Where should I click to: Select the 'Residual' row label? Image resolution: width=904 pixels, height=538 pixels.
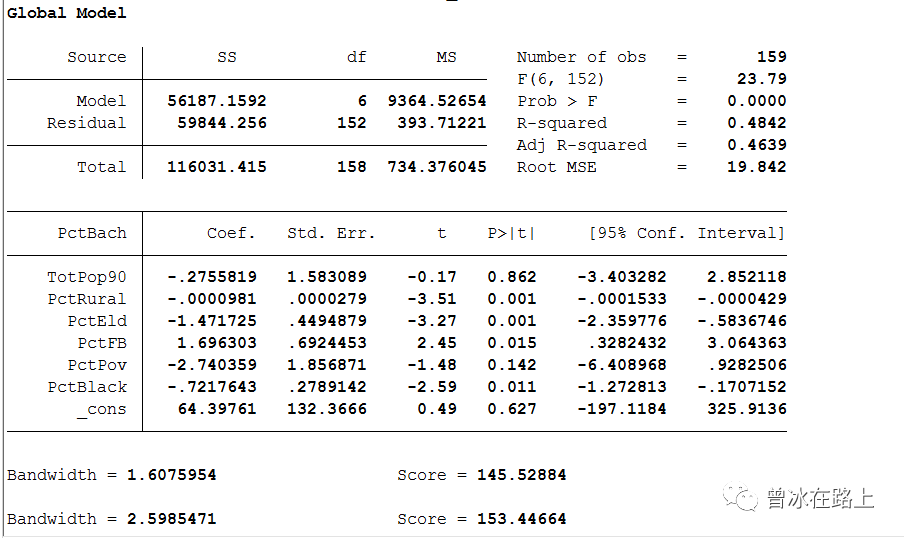tap(86, 123)
